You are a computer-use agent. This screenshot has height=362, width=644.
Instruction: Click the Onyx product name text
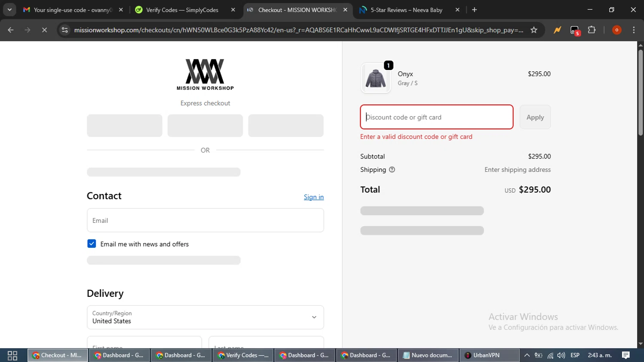pyautogui.click(x=405, y=74)
